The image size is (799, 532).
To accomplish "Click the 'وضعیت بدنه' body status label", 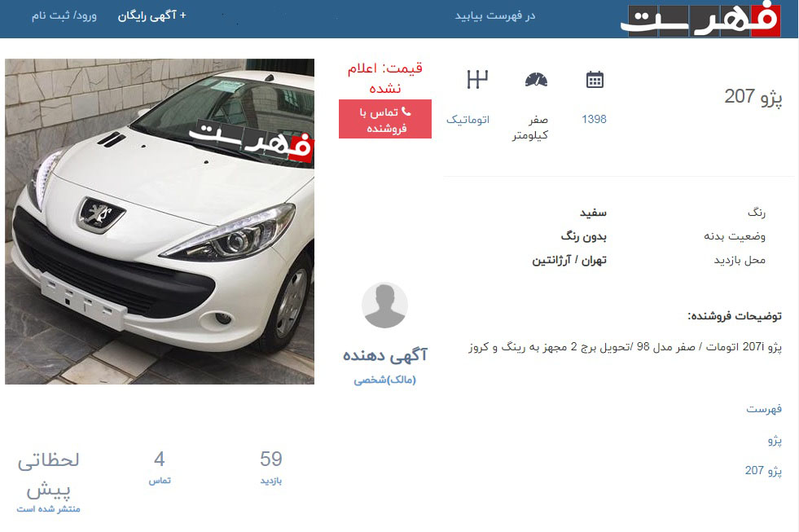I will (735, 236).
